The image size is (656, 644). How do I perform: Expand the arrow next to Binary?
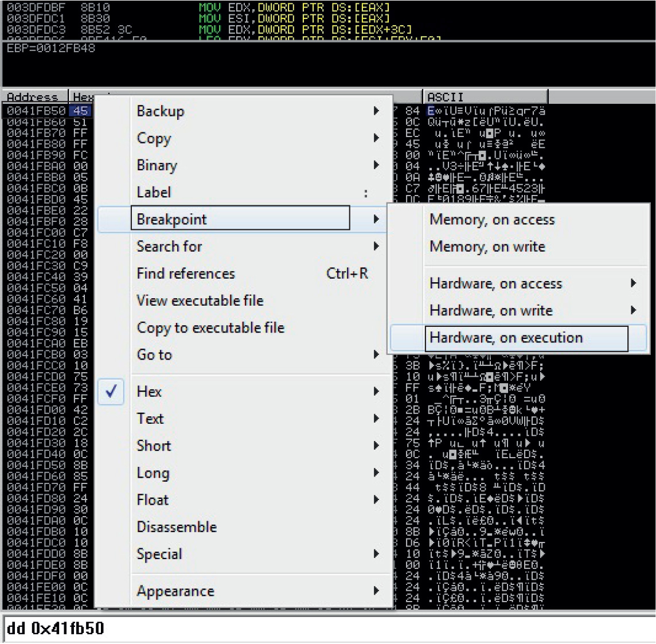tap(376, 165)
